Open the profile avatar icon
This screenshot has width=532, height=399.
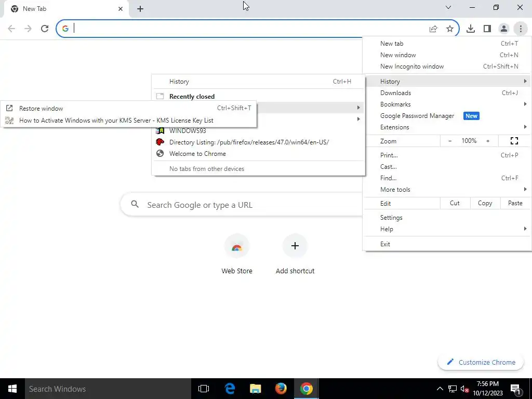point(504,29)
